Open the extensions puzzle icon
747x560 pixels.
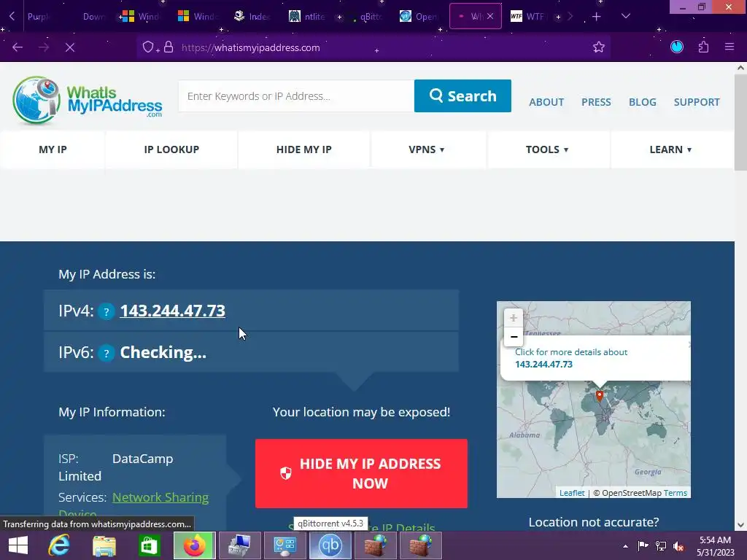tap(703, 47)
